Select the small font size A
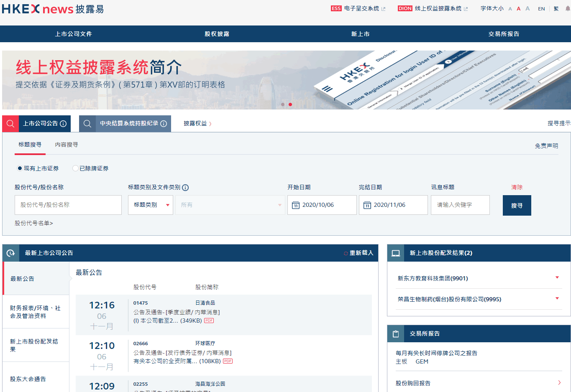 510,9
